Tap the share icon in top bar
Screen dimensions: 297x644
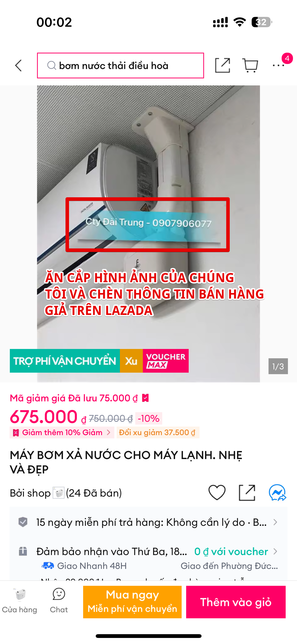223,66
